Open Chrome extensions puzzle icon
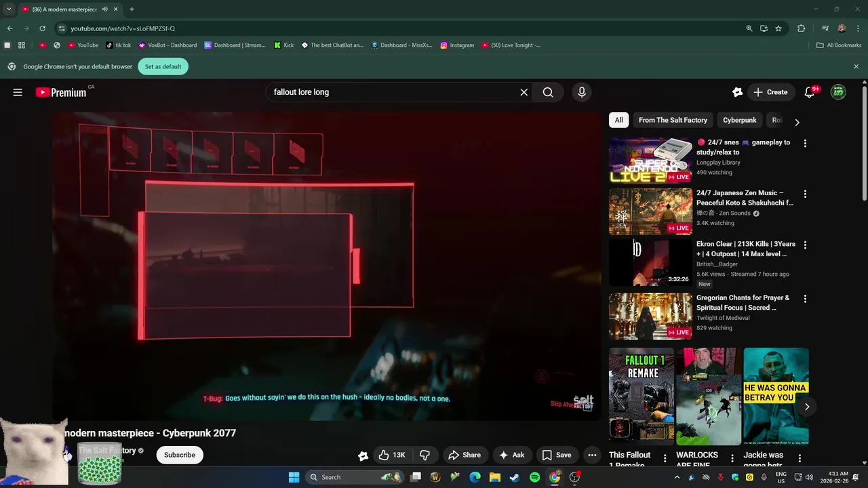The height and width of the screenshot is (488, 868). [802, 28]
